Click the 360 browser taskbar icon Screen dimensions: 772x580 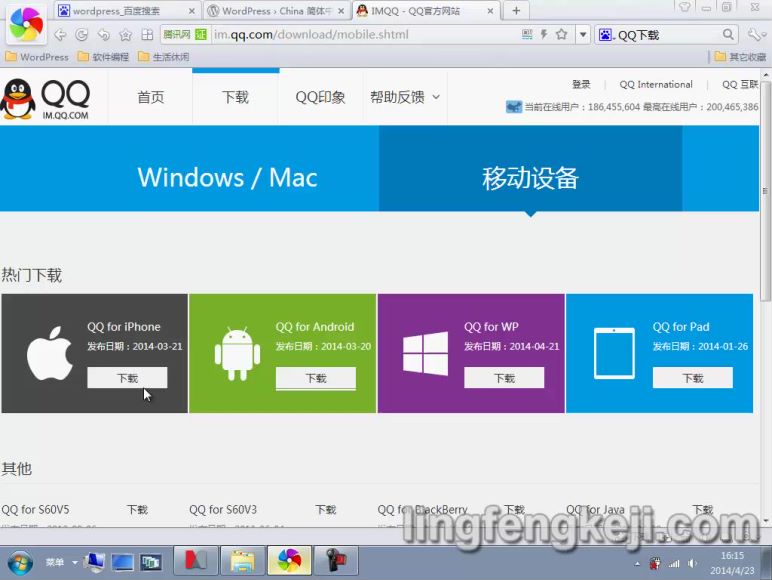[x=290, y=561]
